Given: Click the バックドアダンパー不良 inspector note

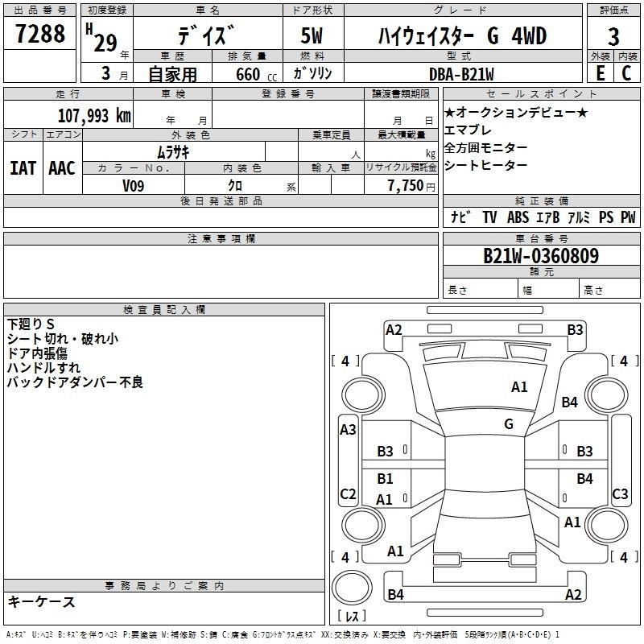Looking at the screenshot, I should 75,382.
